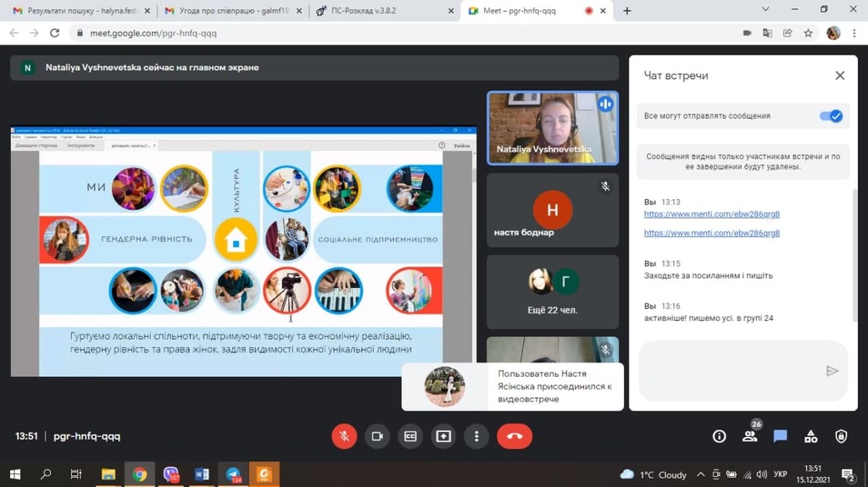Unmute the microphone in Meet controls
Image resolution: width=868 pixels, height=487 pixels.
pyautogui.click(x=344, y=436)
